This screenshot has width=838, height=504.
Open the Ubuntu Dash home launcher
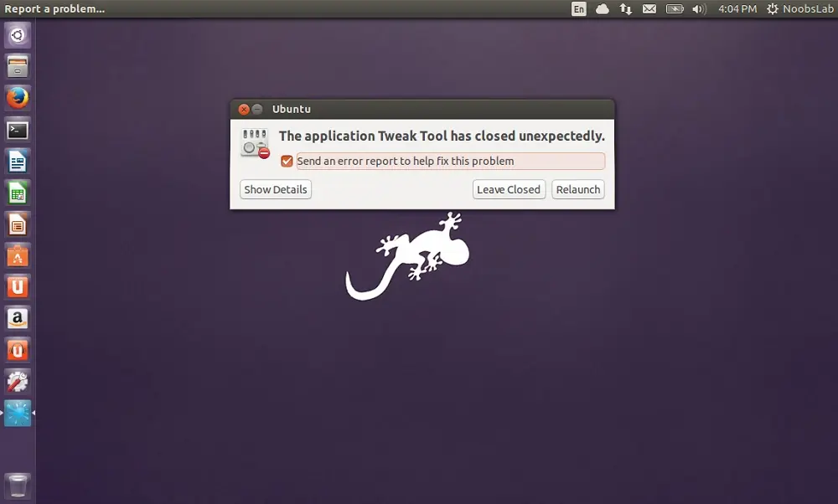[x=18, y=35]
